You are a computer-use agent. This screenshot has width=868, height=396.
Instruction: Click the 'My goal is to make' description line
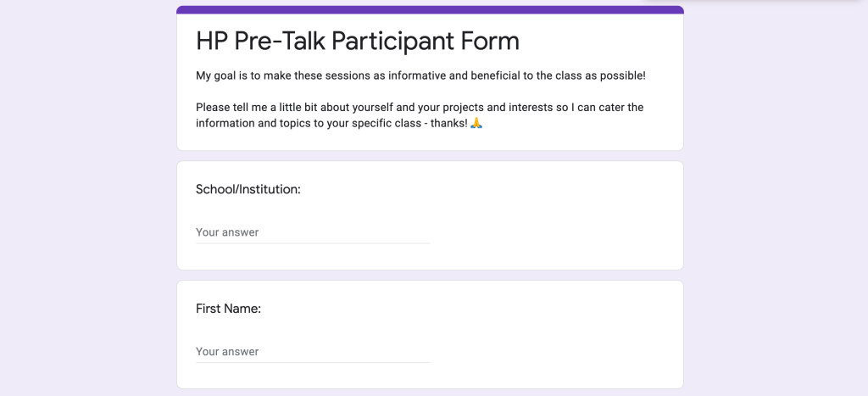pyautogui.click(x=420, y=75)
